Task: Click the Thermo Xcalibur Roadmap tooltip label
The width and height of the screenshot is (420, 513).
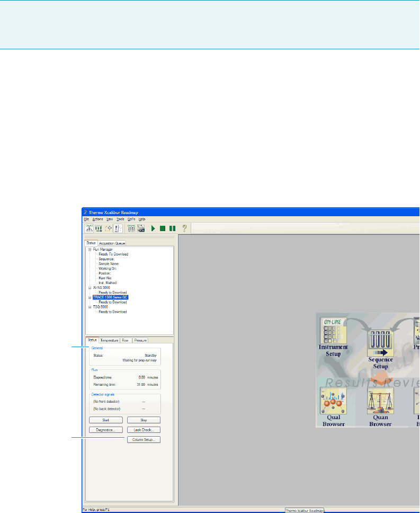Action: tap(305, 510)
